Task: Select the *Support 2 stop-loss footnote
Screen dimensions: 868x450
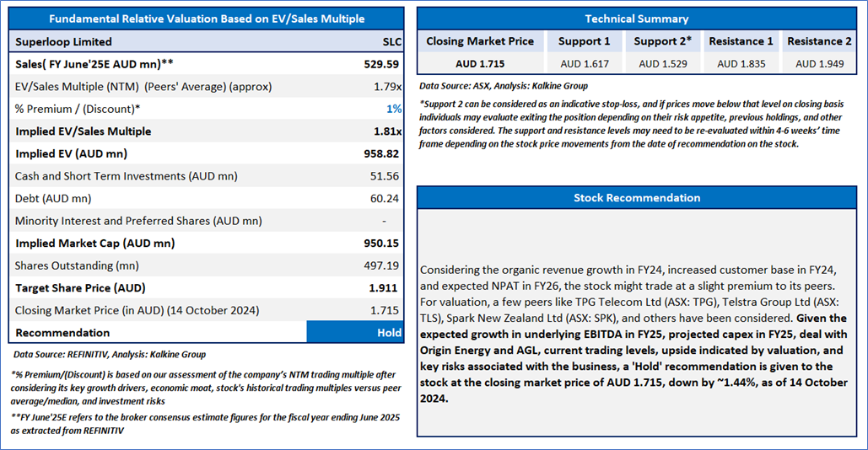Action: coord(632,124)
